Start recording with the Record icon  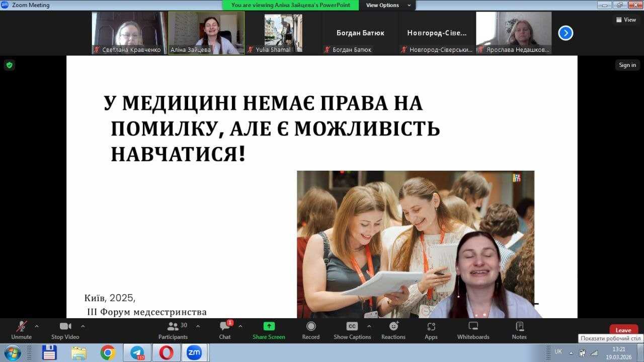tap(311, 327)
